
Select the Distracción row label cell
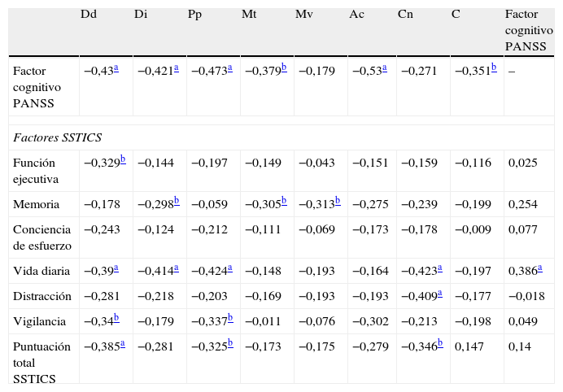point(42,298)
